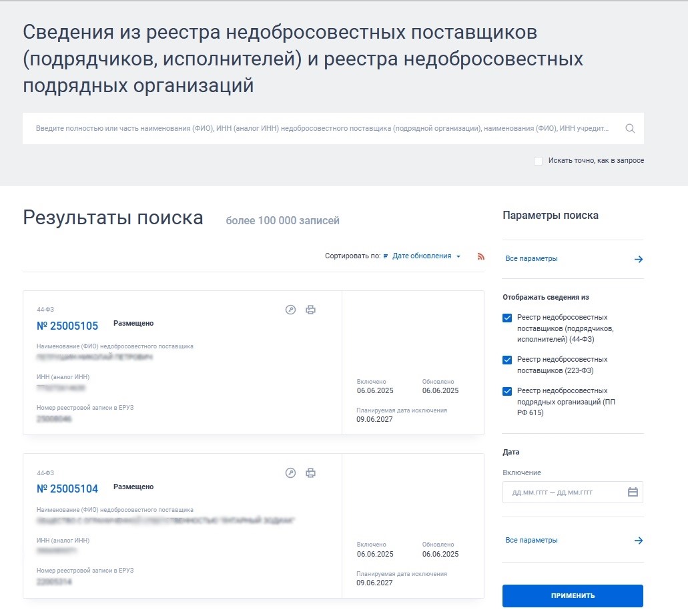Print record № 25005104 via its printer icon

coord(310,473)
